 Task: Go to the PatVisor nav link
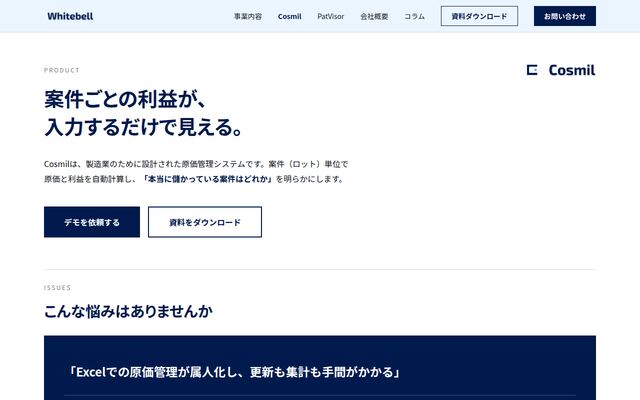331,16
